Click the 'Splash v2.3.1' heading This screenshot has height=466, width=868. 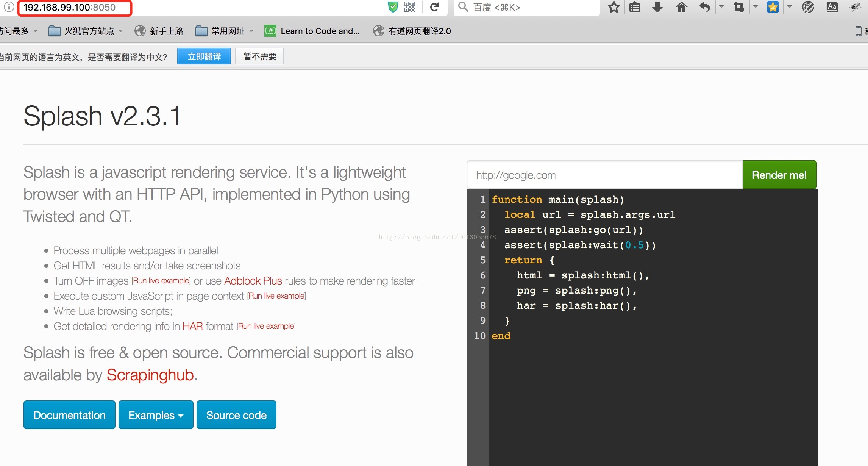102,116
